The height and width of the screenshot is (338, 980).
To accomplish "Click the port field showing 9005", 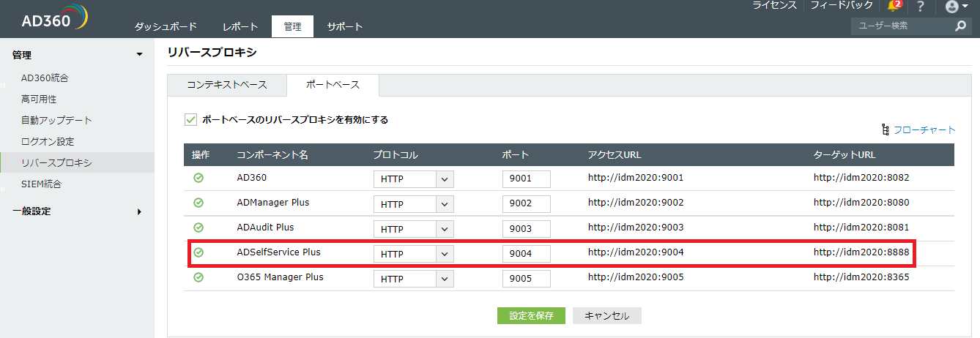I will [x=527, y=279].
